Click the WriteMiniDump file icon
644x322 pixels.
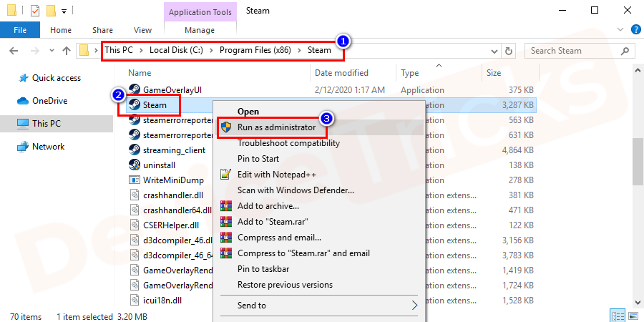click(x=134, y=180)
